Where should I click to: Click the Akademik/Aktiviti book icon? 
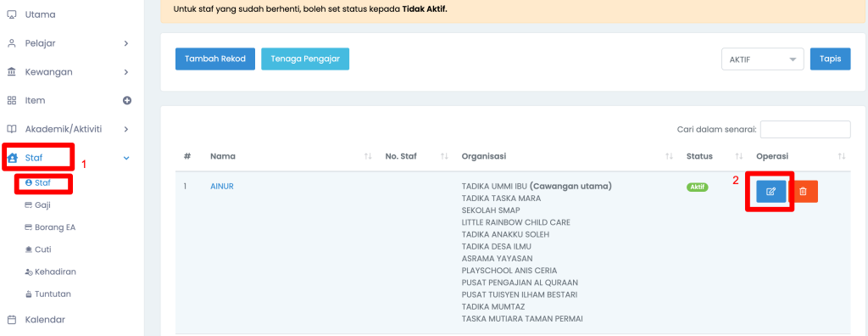click(12, 129)
